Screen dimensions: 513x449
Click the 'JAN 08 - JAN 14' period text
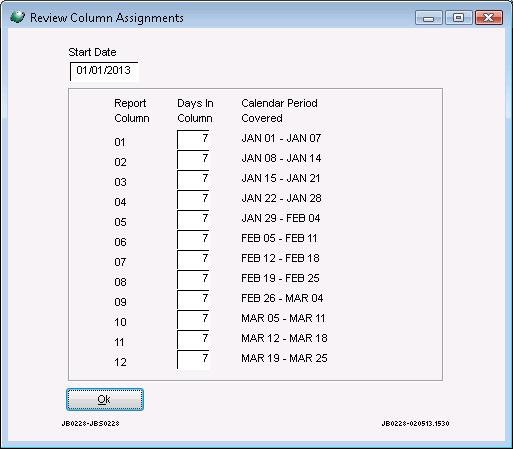click(281, 158)
